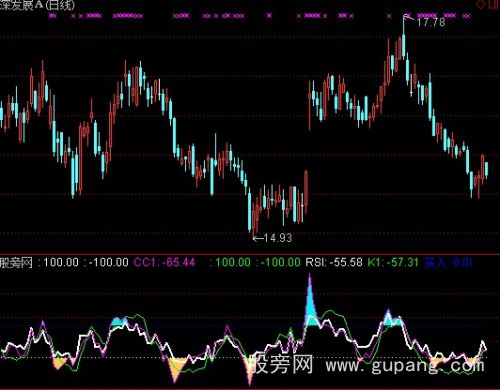Click the blue 买入 value label
500x390 pixels.
point(448,263)
